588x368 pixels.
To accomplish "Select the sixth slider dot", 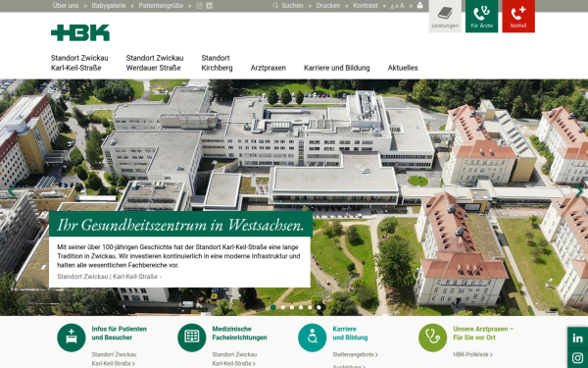I will (319, 307).
